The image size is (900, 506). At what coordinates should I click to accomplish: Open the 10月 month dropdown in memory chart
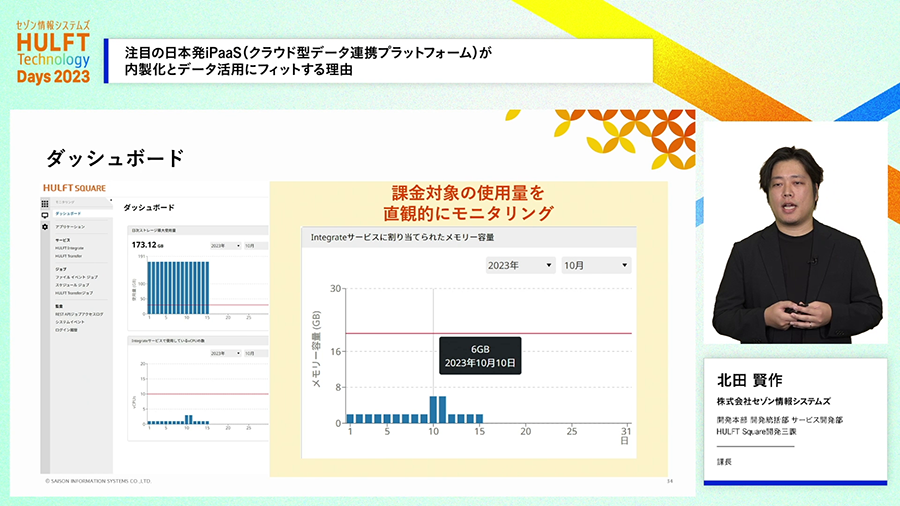tap(597, 265)
